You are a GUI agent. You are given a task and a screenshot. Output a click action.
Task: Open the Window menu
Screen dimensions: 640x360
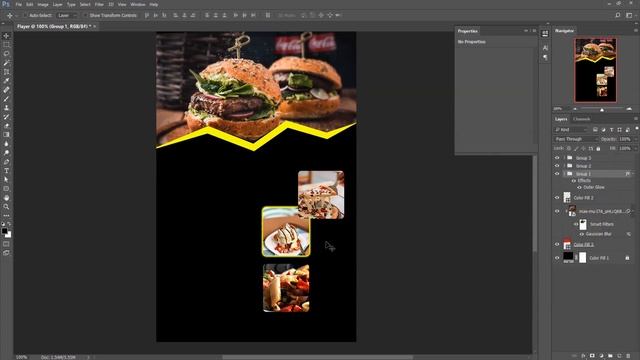tap(138, 4)
